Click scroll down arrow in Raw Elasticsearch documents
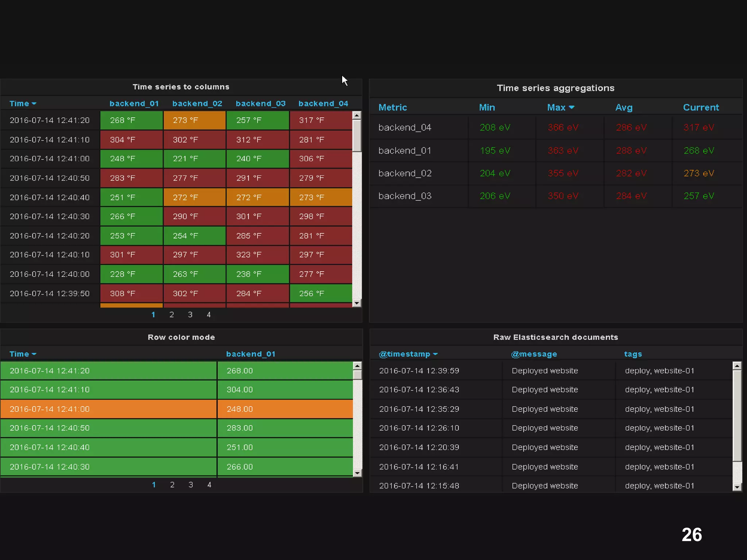This screenshot has width=747, height=560. tap(737, 487)
